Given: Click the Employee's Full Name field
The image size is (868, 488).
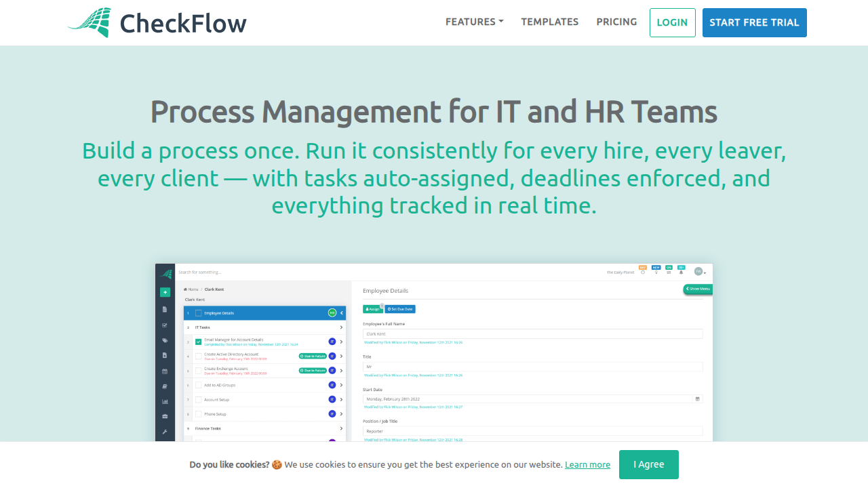Looking at the screenshot, I should (x=533, y=334).
